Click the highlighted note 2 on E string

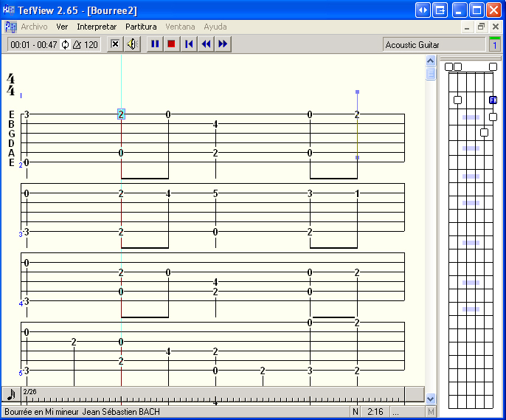point(121,114)
